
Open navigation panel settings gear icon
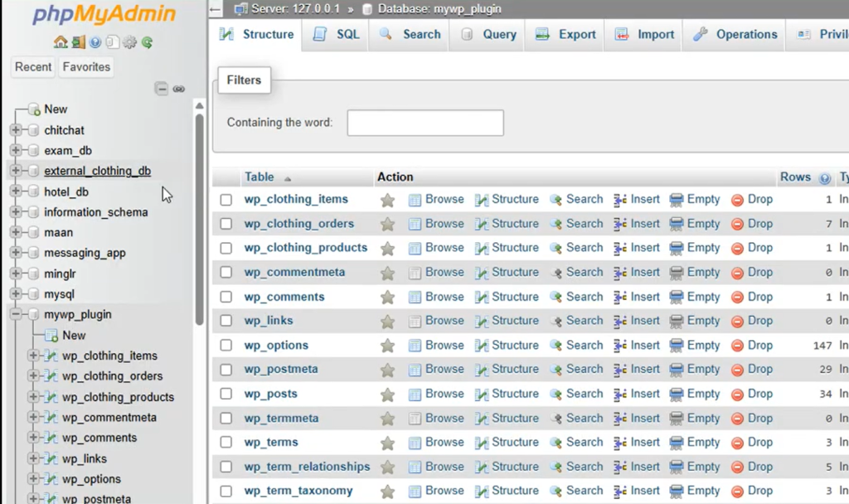[x=129, y=42]
